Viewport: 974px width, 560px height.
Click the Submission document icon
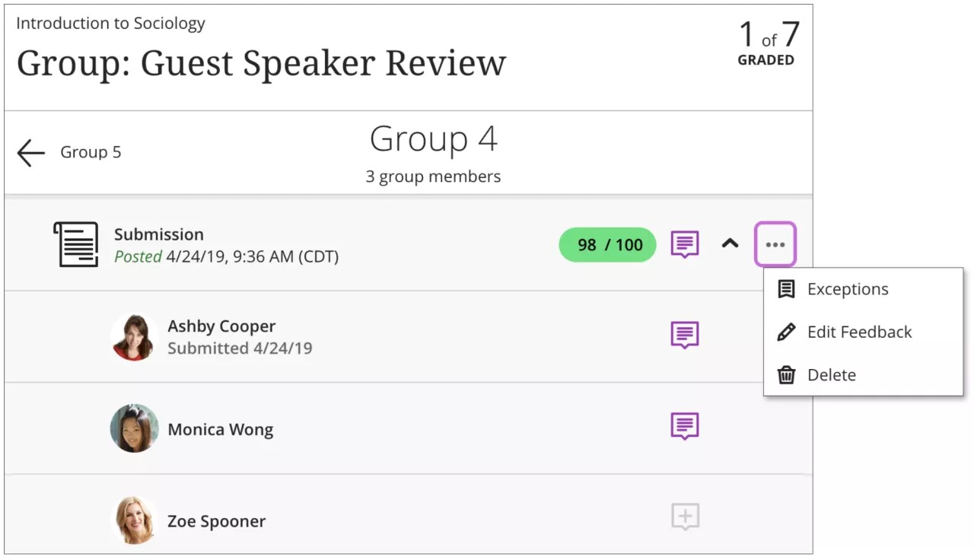click(x=75, y=244)
